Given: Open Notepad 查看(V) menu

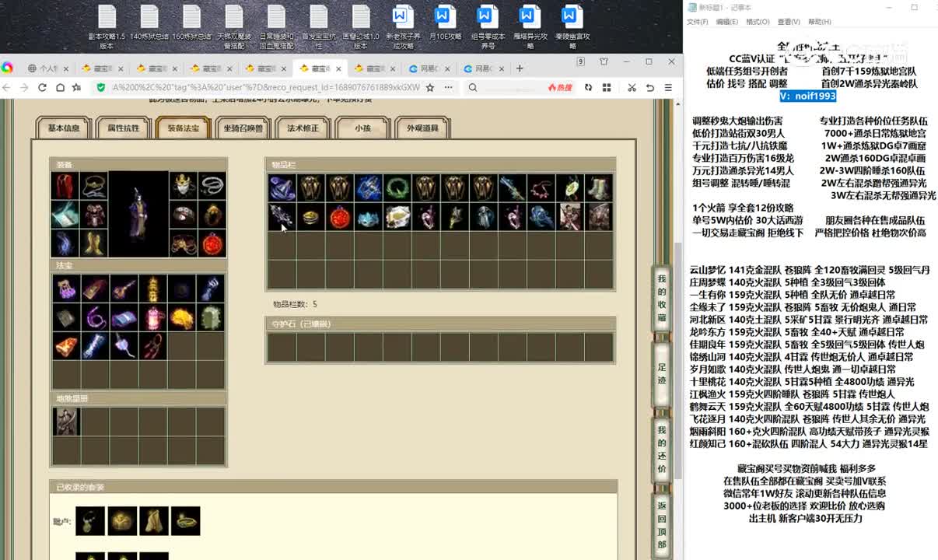Looking at the screenshot, I should 789,22.
